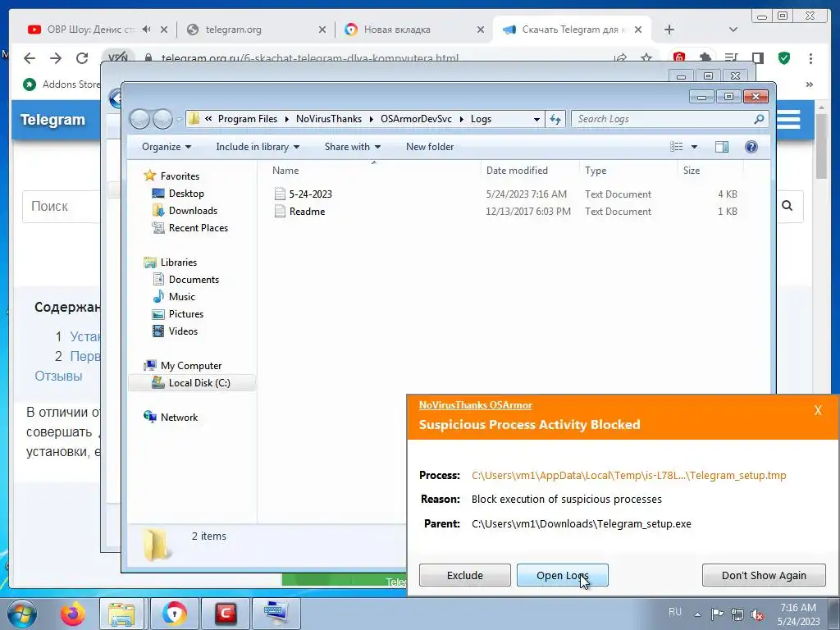Click Отзывы link on web page
Screen dimensions: 840x630
pos(58,376)
